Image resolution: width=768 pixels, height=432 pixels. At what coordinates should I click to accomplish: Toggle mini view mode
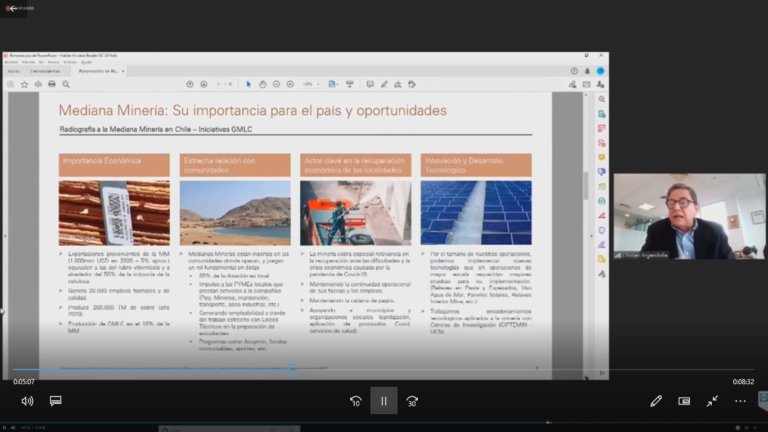pos(684,401)
